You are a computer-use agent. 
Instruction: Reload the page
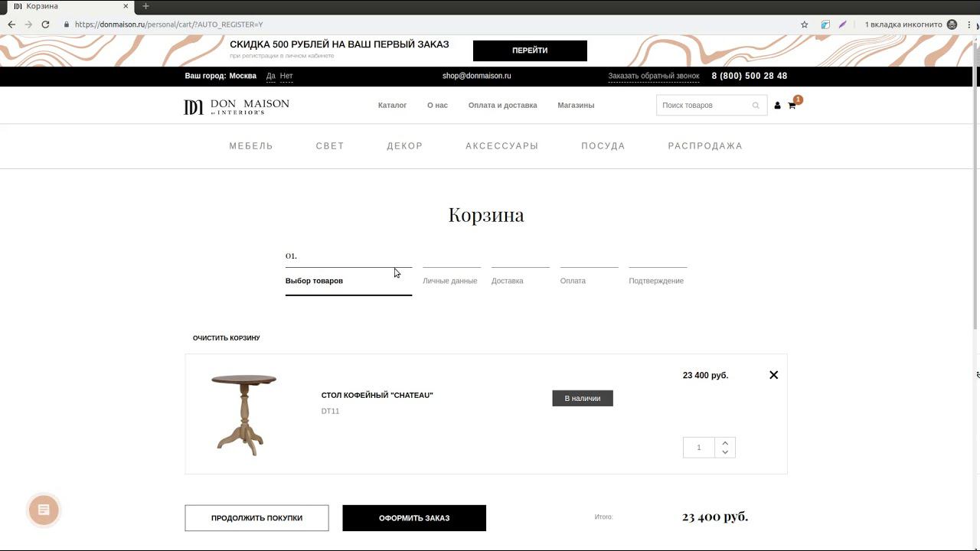(45, 24)
